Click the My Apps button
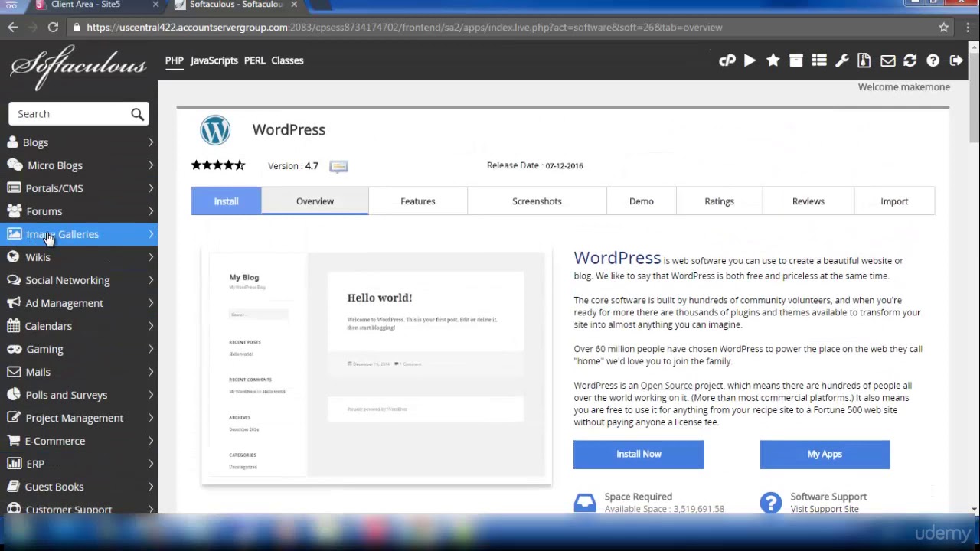Screen dimensions: 980x551 tap(825, 455)
